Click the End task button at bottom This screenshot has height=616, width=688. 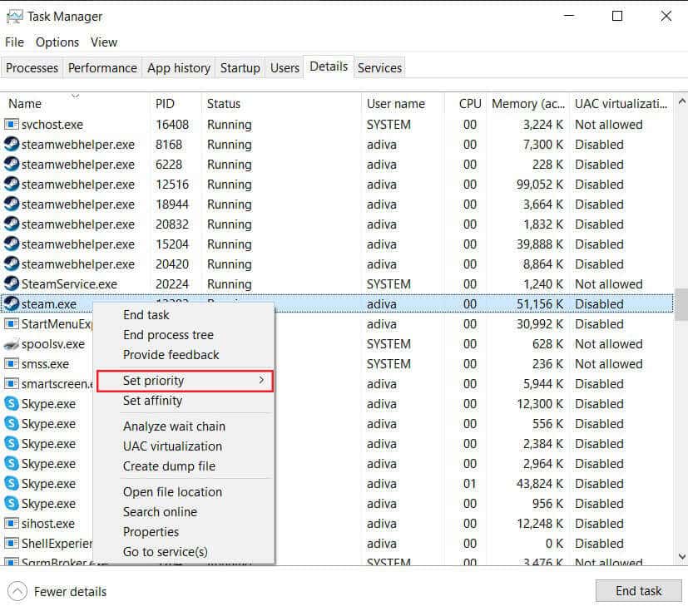click(x=638, y=591)
